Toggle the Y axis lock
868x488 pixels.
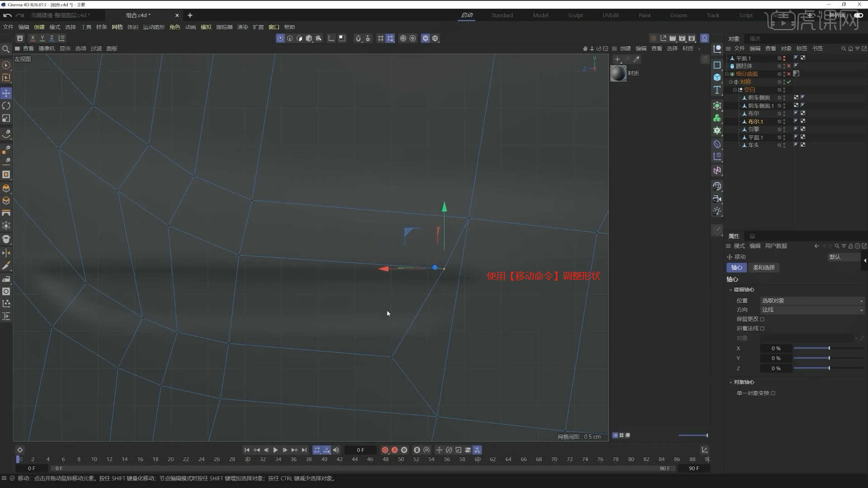coord(42,38)
